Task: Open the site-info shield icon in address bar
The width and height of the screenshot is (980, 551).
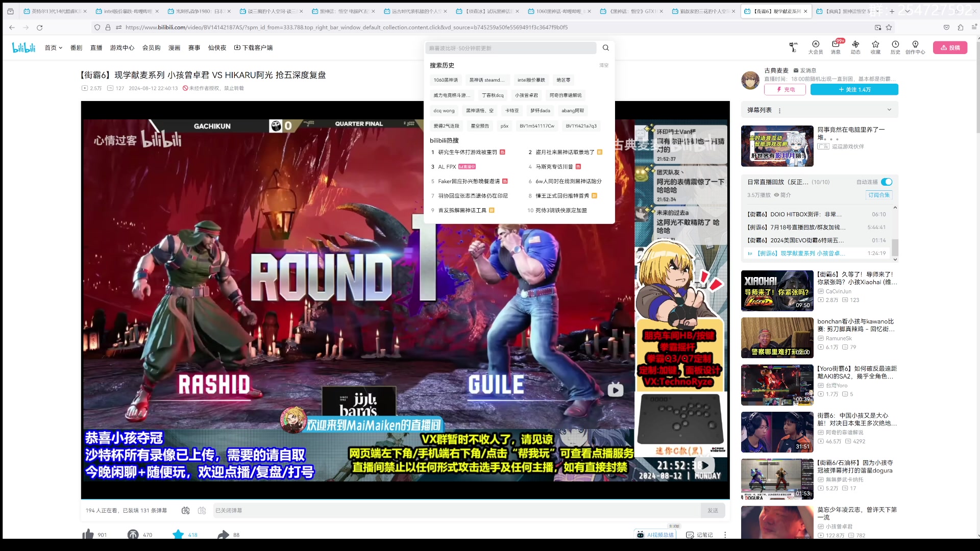Action: tap(97, 28)
